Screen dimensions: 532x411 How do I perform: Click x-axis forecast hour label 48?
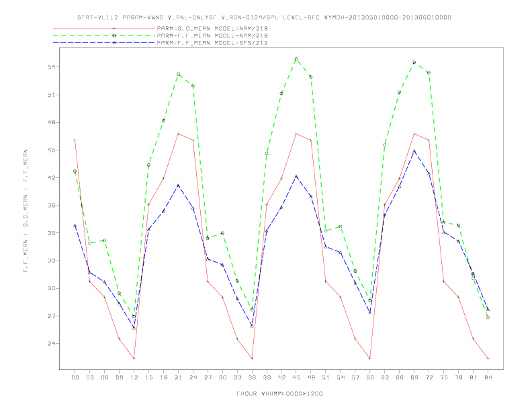(x=311, y=377)
